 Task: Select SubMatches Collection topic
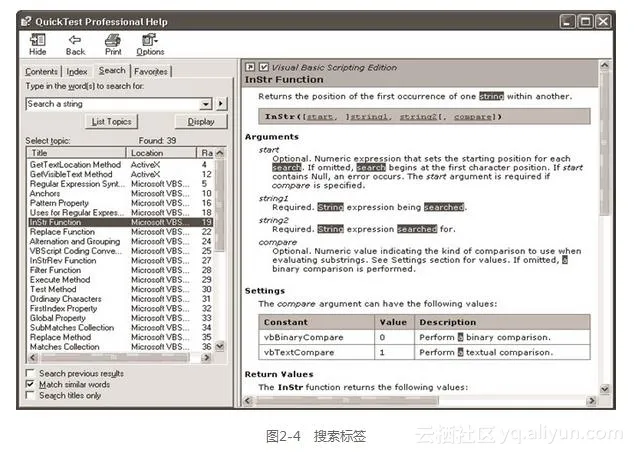tap(72, 328)
